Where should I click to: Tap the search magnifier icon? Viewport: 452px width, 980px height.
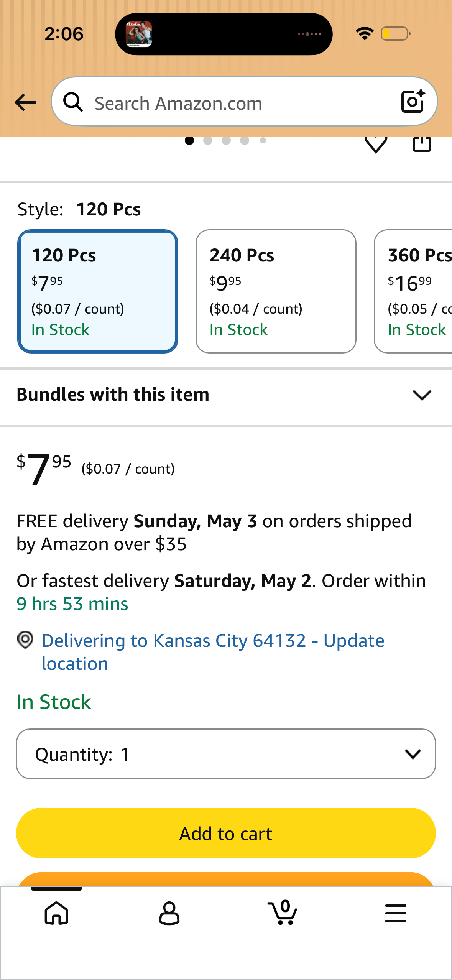click(x=73, y=102)
